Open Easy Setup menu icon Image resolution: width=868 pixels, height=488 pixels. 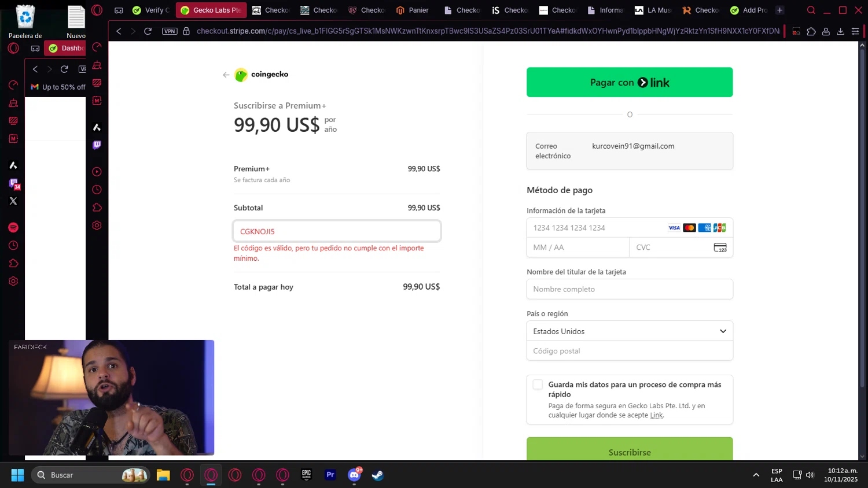(x=855, y=31)
